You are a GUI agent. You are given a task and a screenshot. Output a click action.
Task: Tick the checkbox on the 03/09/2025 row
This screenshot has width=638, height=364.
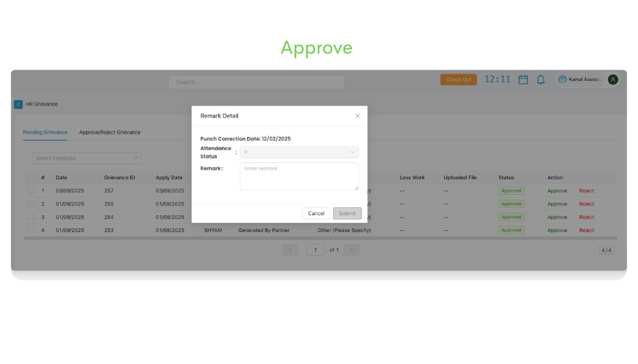coord(31,190)
